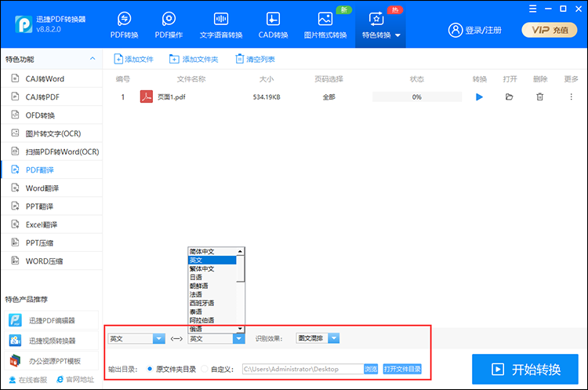Open the CAD转换 toolbar icon
This screenshot has height=390, width=588.
tap(273, 25)
